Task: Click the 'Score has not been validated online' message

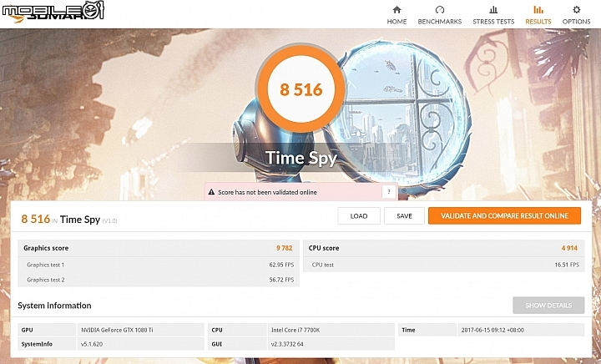Action: (267, 192)
